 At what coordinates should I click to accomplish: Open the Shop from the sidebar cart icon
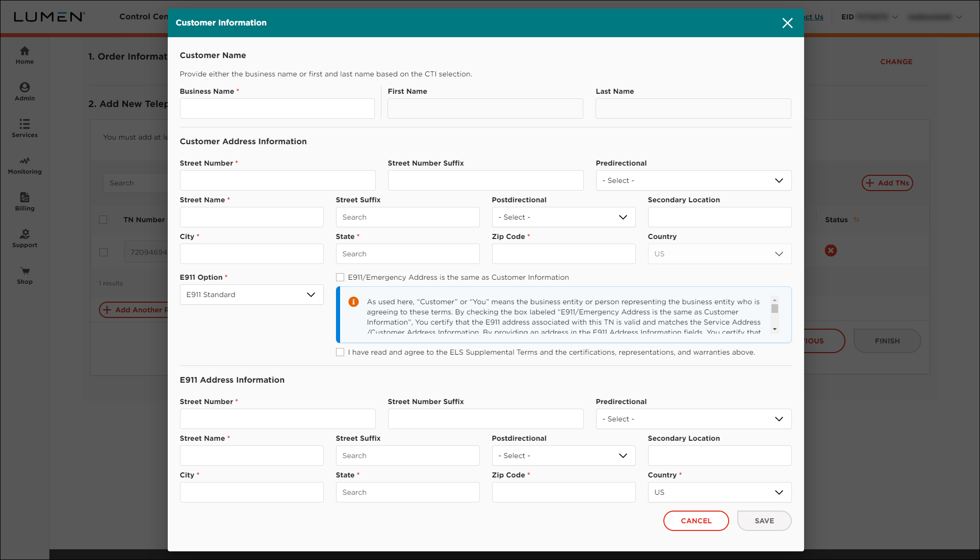pos(24,275)
